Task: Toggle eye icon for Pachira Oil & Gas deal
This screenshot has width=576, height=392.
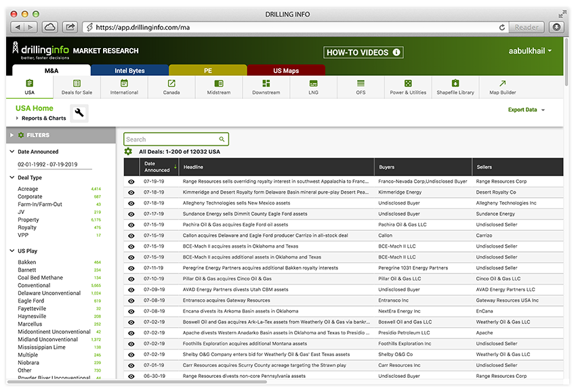Action: click(131, 225)
